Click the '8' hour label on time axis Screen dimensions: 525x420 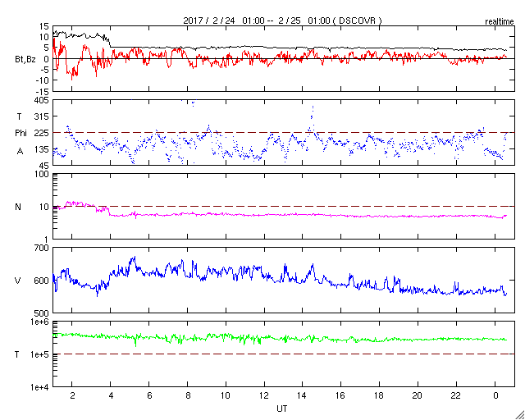(188, 396)
